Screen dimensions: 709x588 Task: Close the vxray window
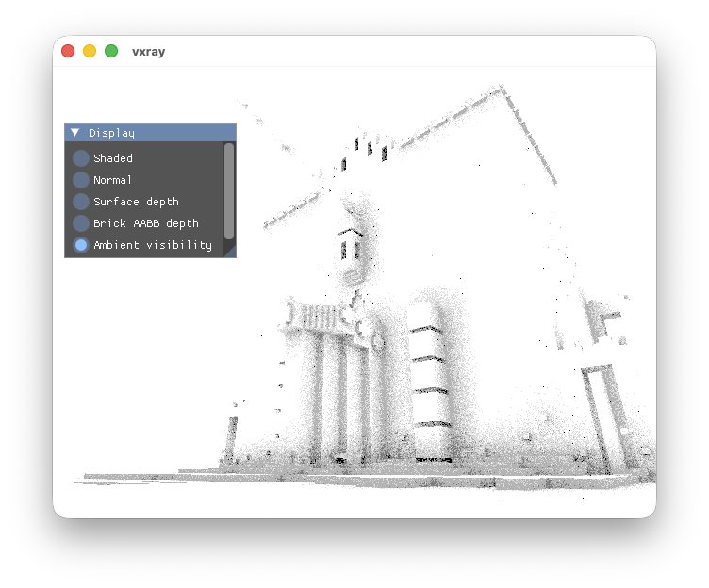point(68,51)
